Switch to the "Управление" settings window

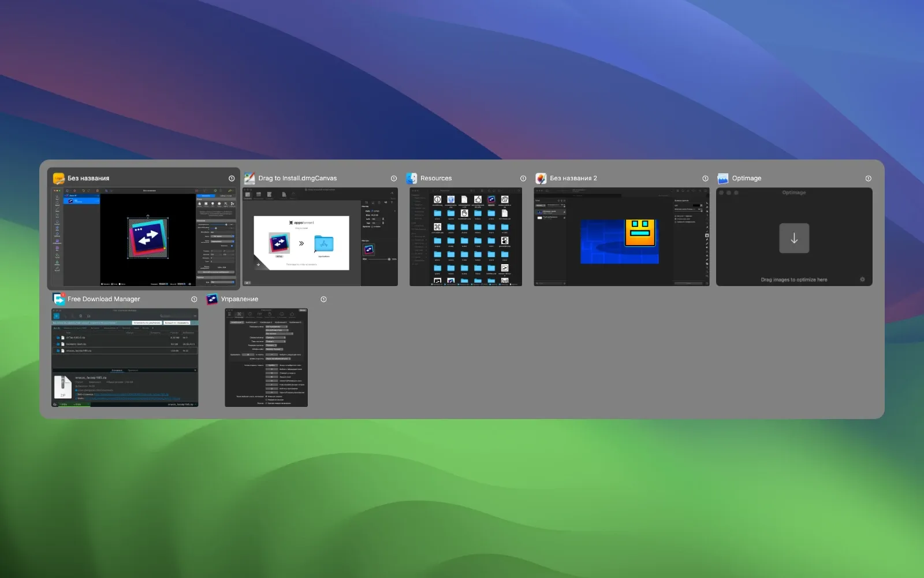266,357
